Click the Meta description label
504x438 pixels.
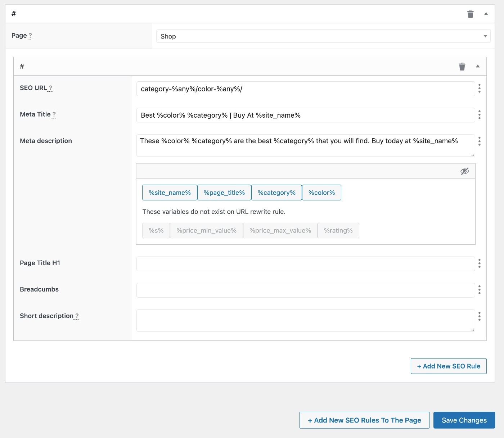46,141
